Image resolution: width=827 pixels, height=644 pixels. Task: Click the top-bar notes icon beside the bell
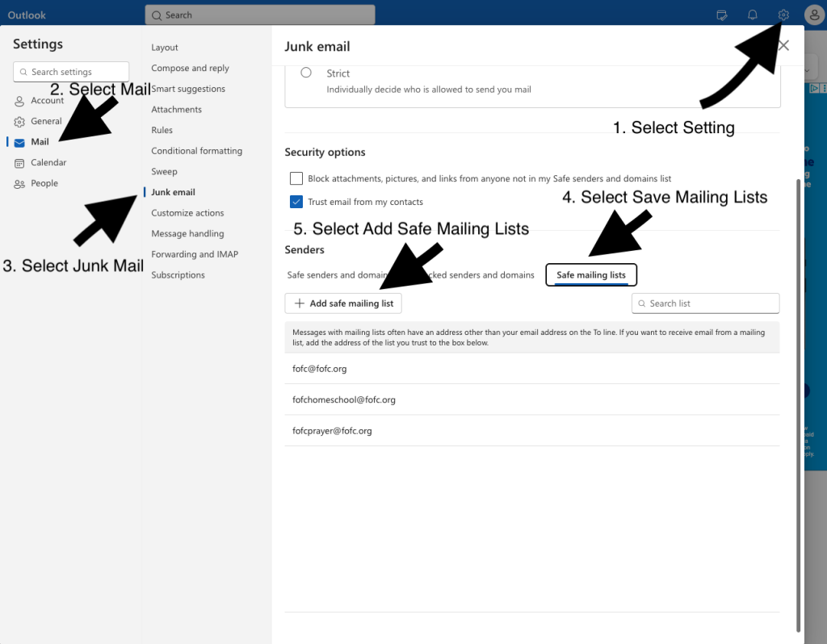(x=722, y=15)
